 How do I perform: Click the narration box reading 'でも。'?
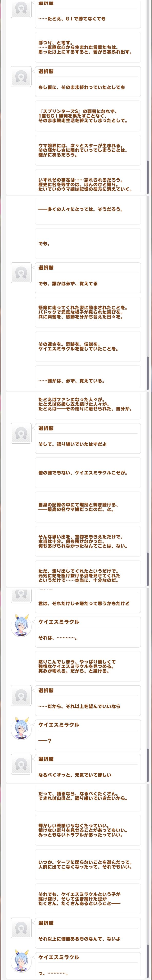pos(88,244)
